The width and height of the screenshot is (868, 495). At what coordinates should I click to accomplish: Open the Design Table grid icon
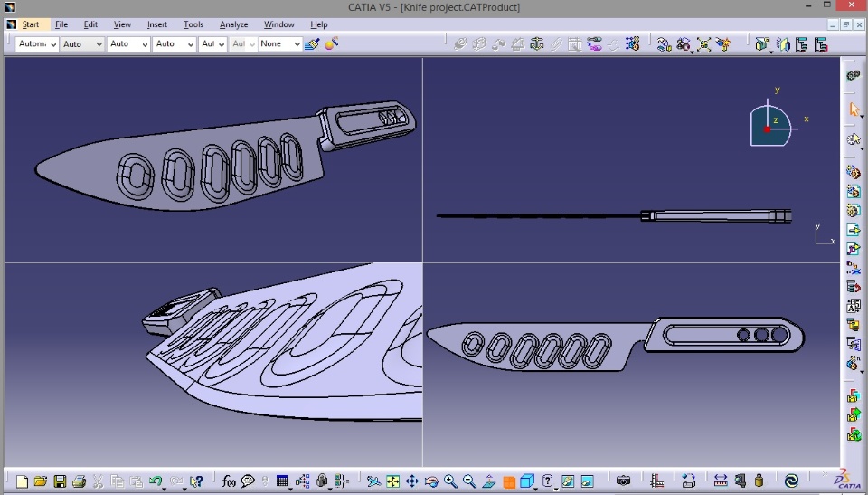[x=282, y=481]
